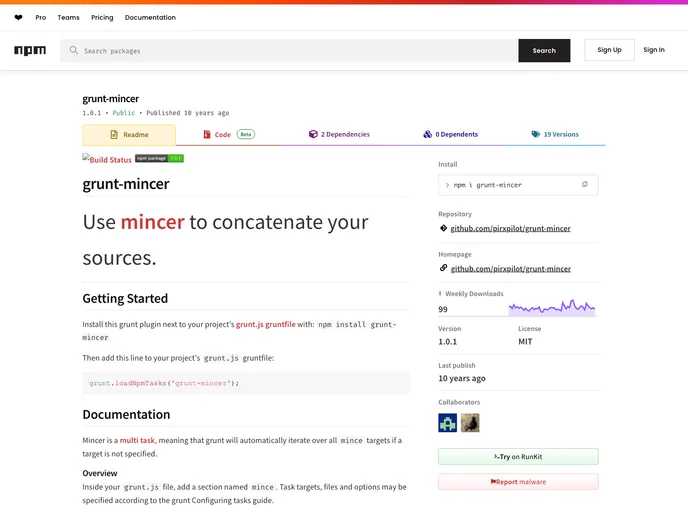688x512 pixels.
Task: Open repository github.com/pirxpilot/grunt-mincer link
Action: 510,228
